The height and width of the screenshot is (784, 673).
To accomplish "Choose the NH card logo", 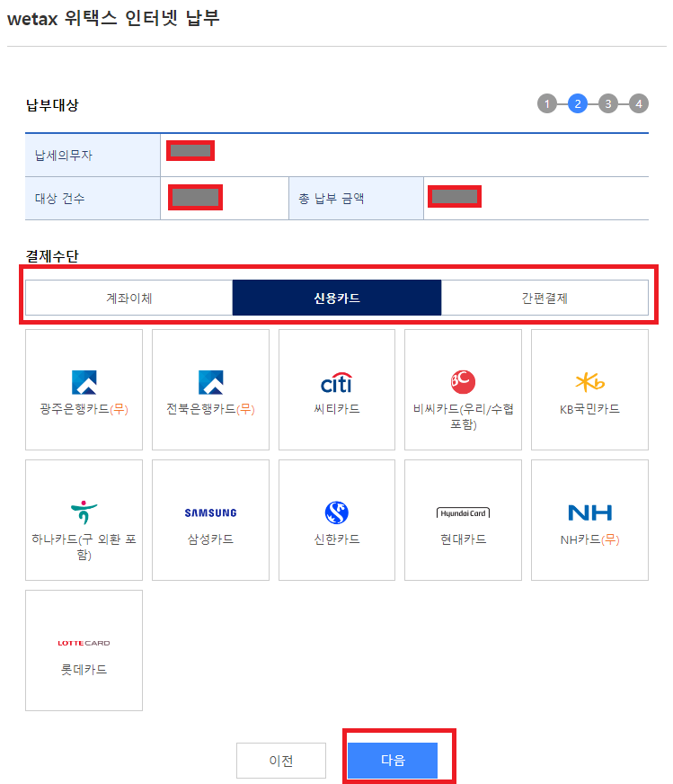I will click(589, 512).
